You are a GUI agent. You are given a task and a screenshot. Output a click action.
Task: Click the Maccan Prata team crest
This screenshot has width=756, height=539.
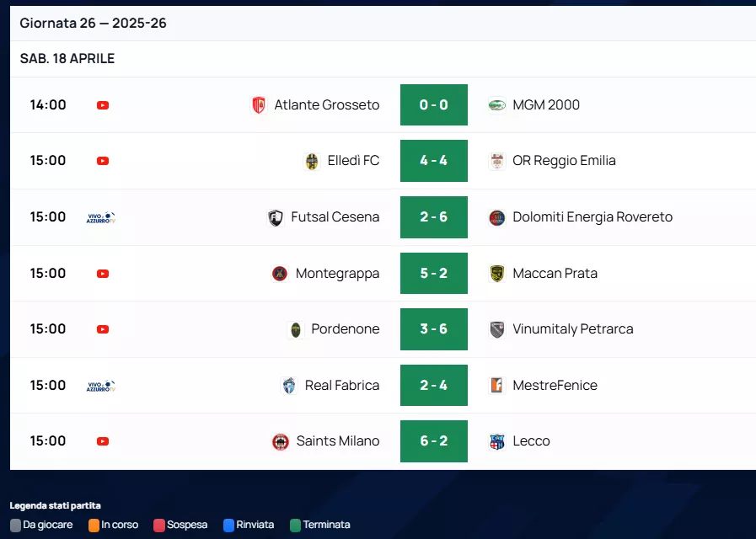(497, 274)
